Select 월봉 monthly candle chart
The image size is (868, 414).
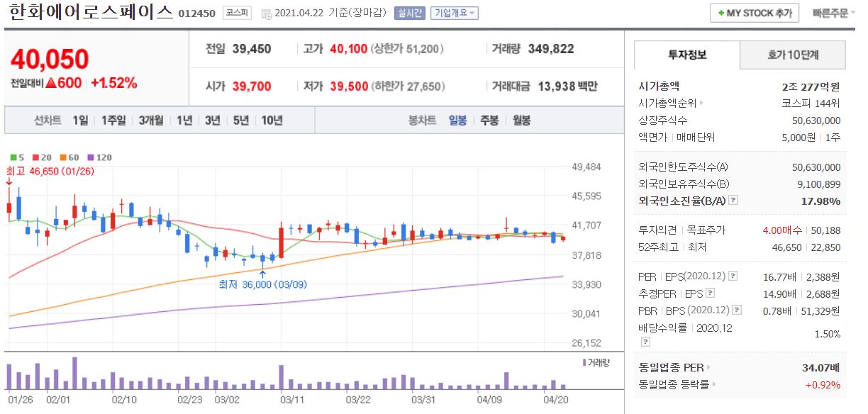[x=521, y=121]
